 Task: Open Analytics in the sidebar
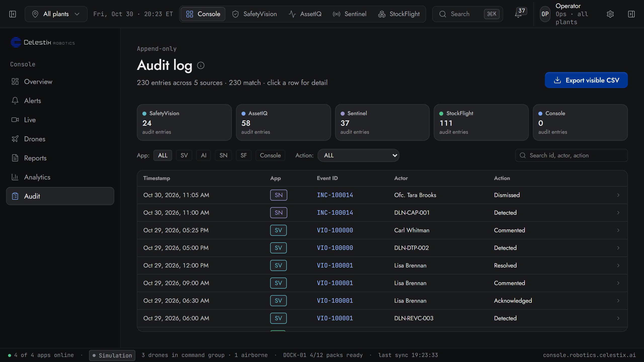(60, 177)
